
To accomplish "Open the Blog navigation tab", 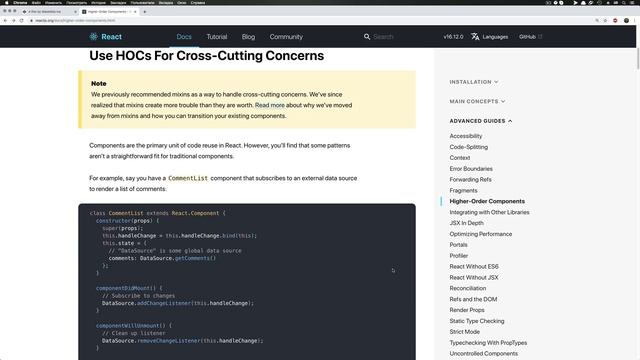I will 248,37.
